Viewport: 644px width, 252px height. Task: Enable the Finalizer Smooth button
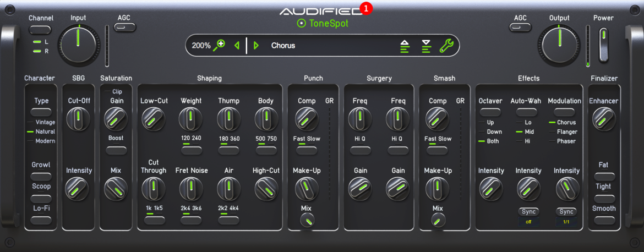(604, 221)
